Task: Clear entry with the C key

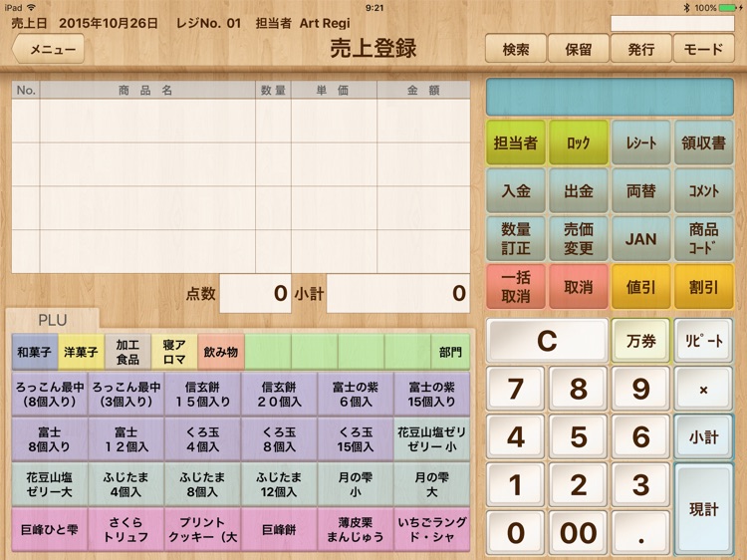Action: [547, 341]
